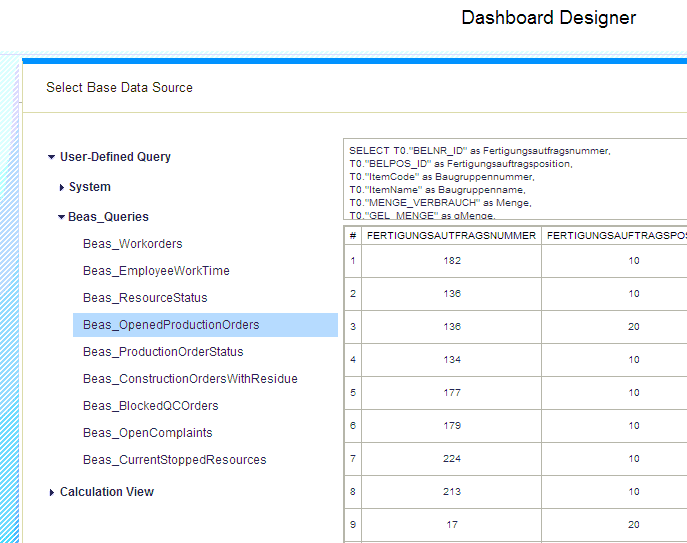Click the row number column header '#'
The width and height of the screenshot is (687, 543).
click(x=353, y=236)
